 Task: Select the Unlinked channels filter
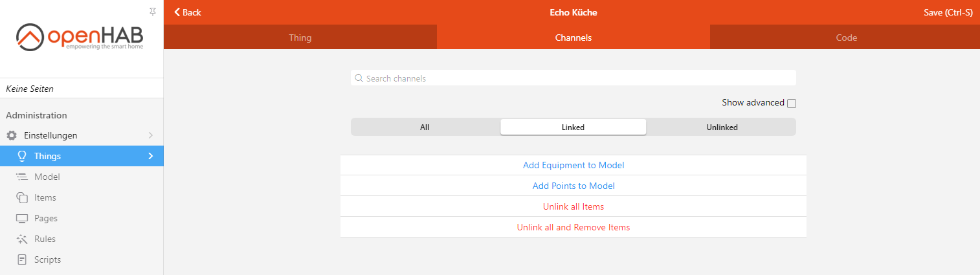(722, 127)
